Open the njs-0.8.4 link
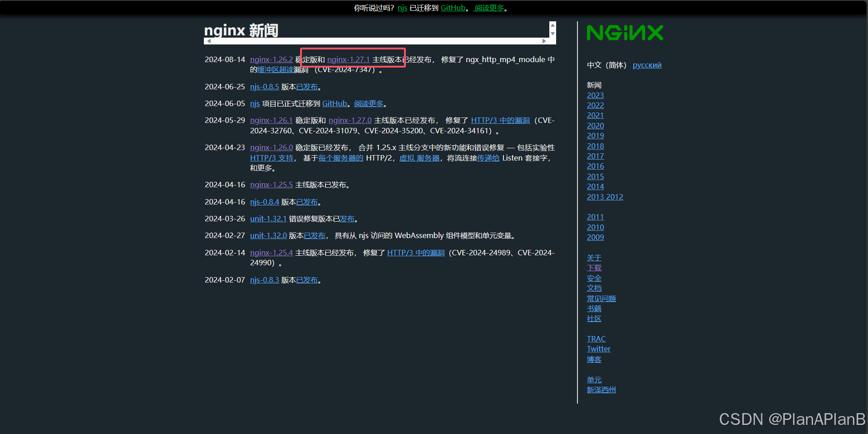This screenshot has width=868, height=434. (x=265, y=202)
